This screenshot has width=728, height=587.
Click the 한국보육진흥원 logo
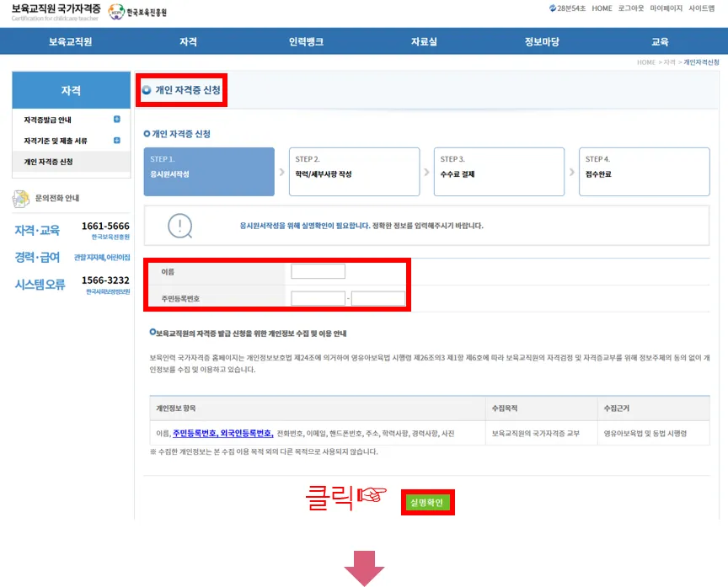click(138, 12)
